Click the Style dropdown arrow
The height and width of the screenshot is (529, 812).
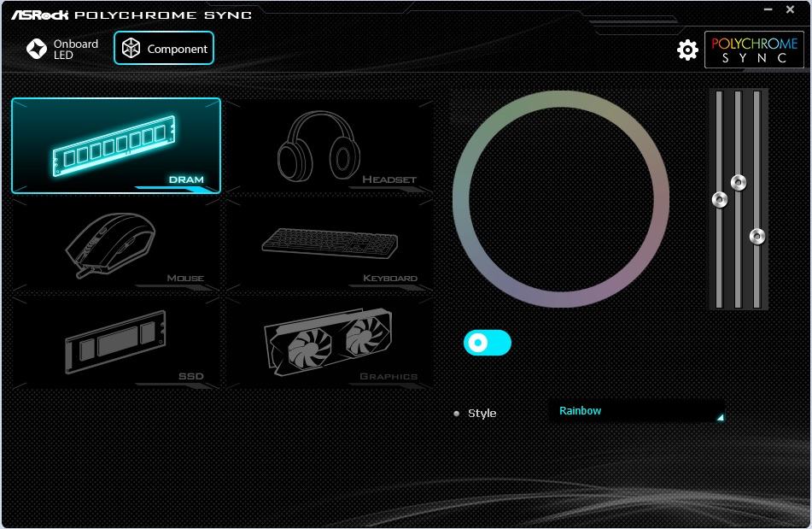[720, 417]
